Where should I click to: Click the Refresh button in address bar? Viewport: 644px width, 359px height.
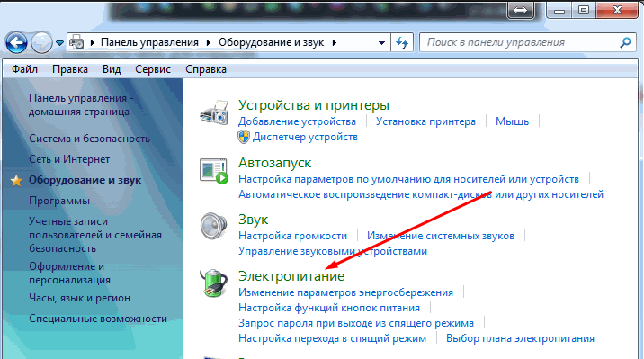coord(402,42)
